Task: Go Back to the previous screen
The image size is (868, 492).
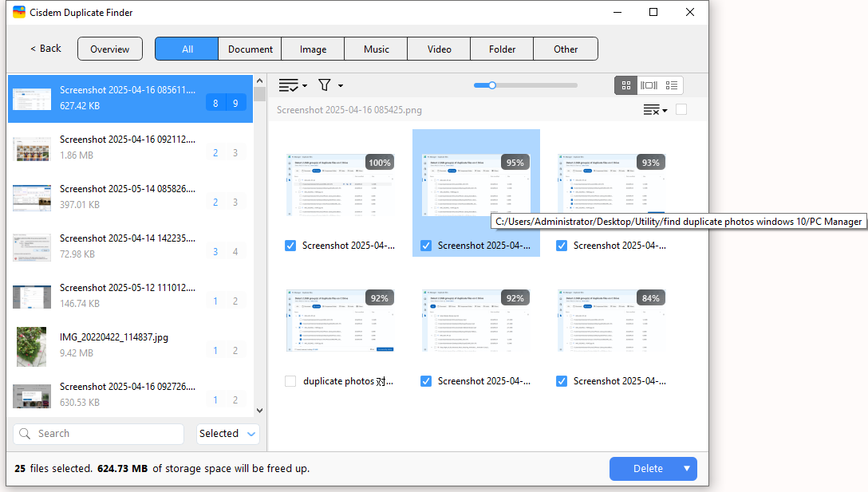Action: (x=45, y=49)
